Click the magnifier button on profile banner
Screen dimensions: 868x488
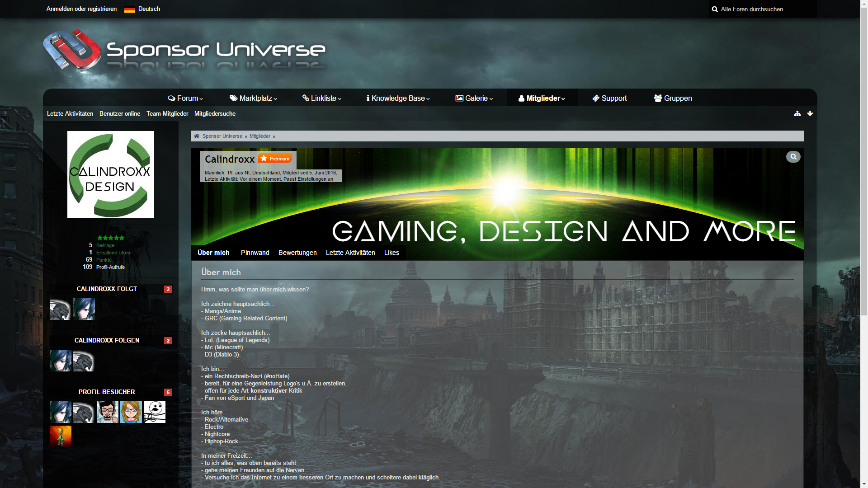tap(793, 157)
